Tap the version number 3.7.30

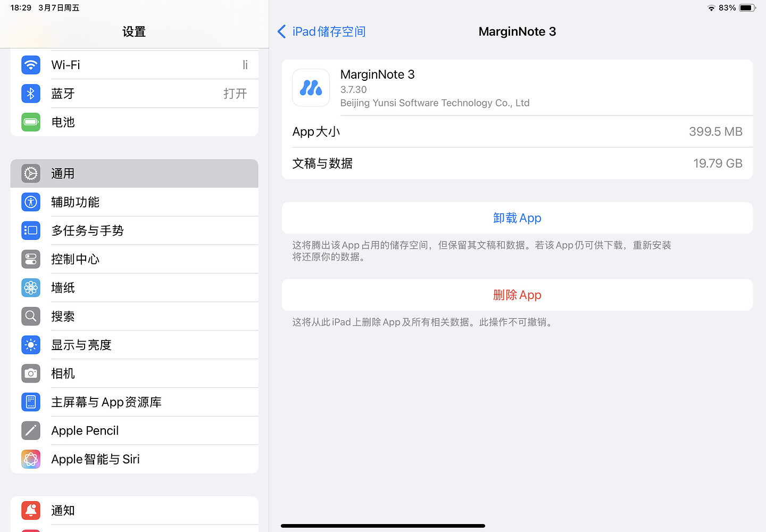click(x=354, y=89)
